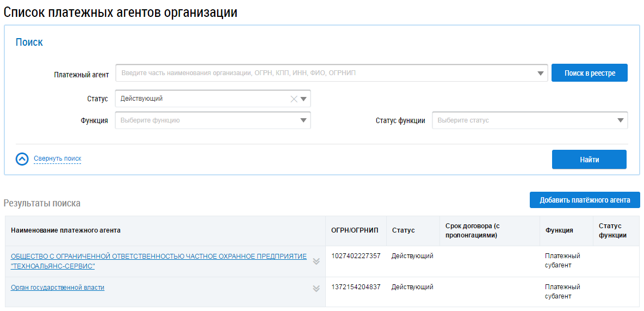Clear the Статус field with X icon

click(294, 99)
